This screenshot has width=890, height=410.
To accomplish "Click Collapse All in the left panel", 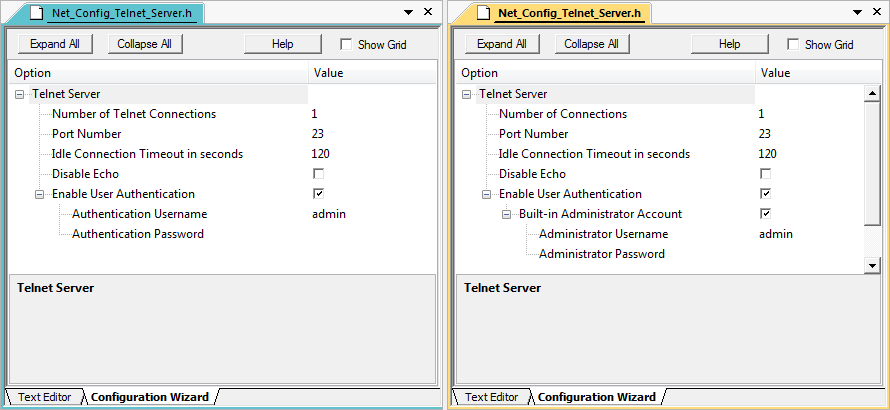I will (x=145, y=44).
